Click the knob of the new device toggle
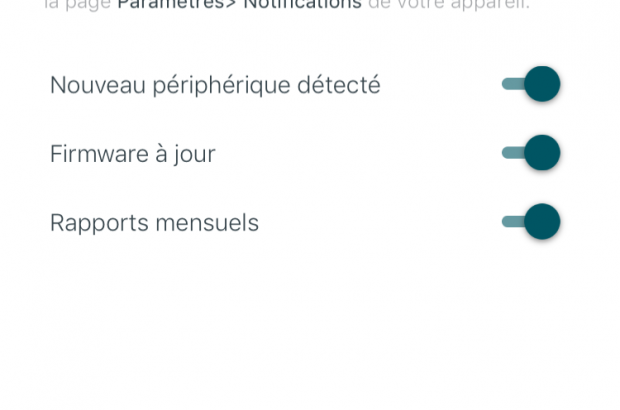 click(542, 85)
